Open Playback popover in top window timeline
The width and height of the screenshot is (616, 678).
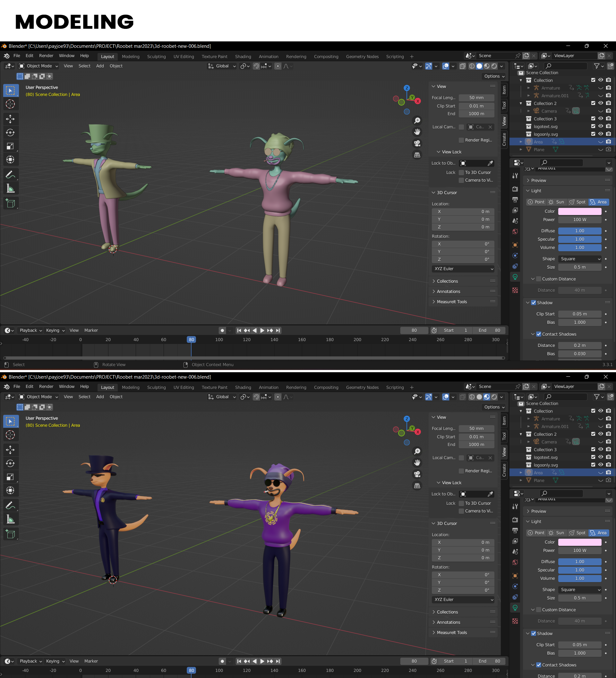click(30, 330)
